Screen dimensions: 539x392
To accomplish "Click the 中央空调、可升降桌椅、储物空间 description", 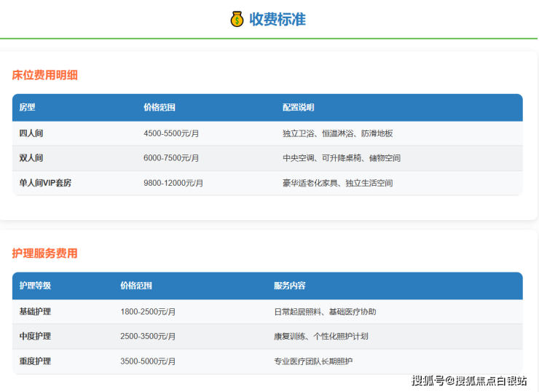I will pyautogui.click(x=341, y=158).
